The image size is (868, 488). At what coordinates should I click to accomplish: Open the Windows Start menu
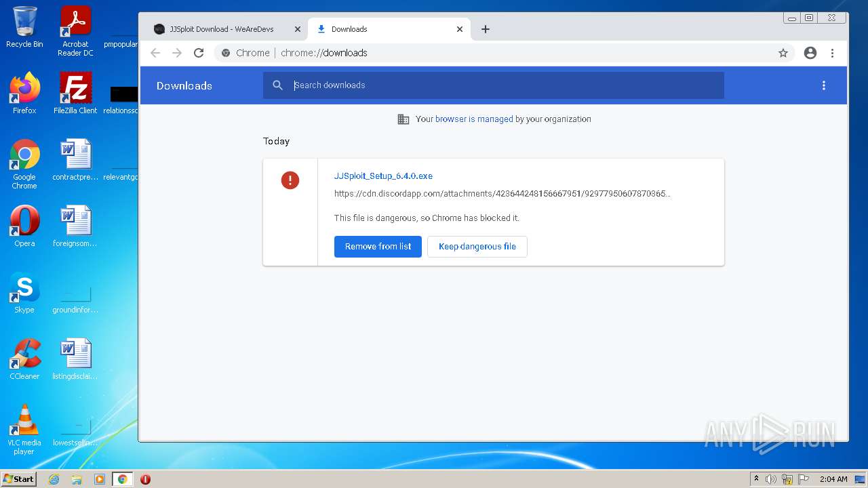pyautogui.click(x=18, y=479)
